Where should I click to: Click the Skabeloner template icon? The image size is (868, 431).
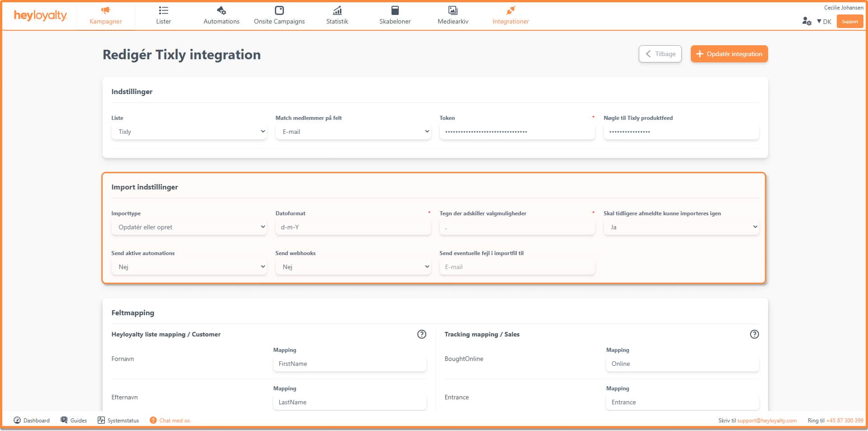[395, 10]
